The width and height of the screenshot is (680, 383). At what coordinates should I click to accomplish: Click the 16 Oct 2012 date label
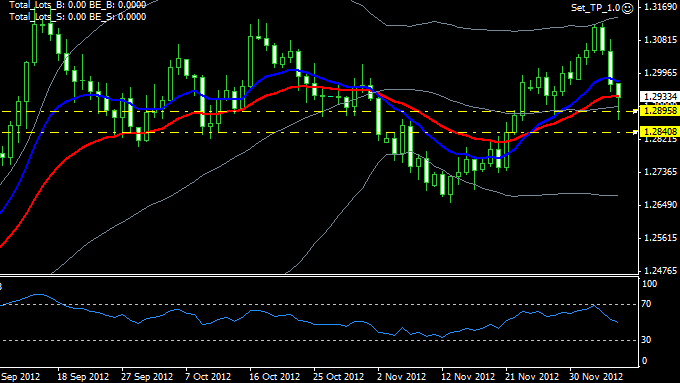[x=275, y=376]
